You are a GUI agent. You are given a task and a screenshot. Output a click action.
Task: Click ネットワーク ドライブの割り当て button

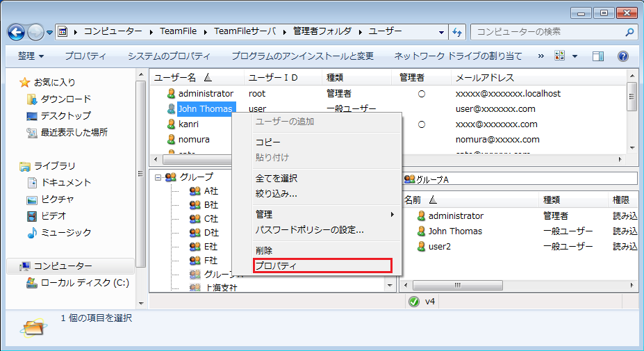(458, 56)
